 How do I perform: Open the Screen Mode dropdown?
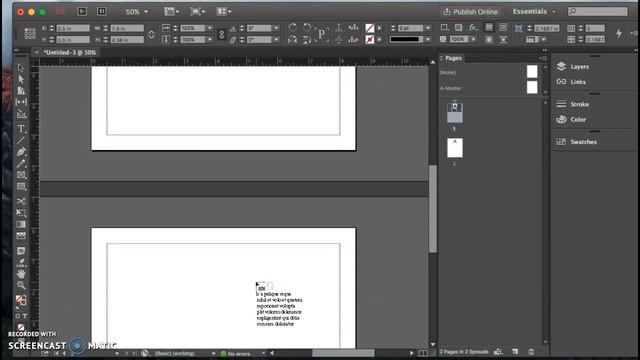pyautogui.click(x=198, y=11)
